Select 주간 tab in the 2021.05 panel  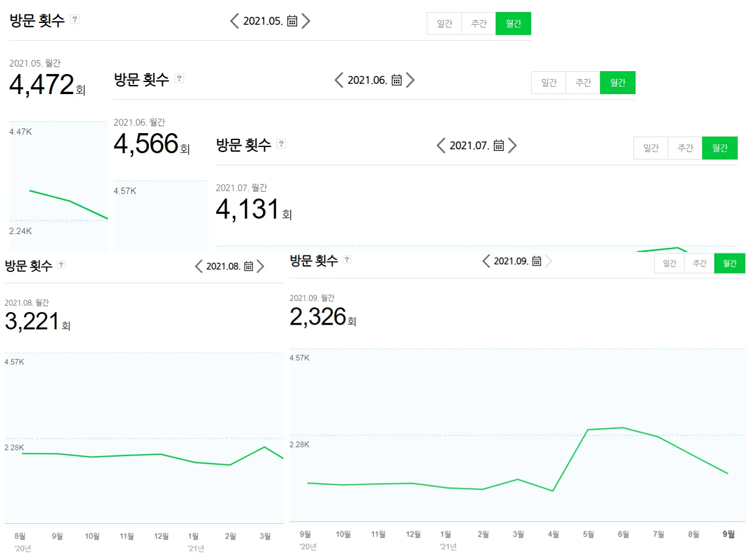tap(479, 24)
